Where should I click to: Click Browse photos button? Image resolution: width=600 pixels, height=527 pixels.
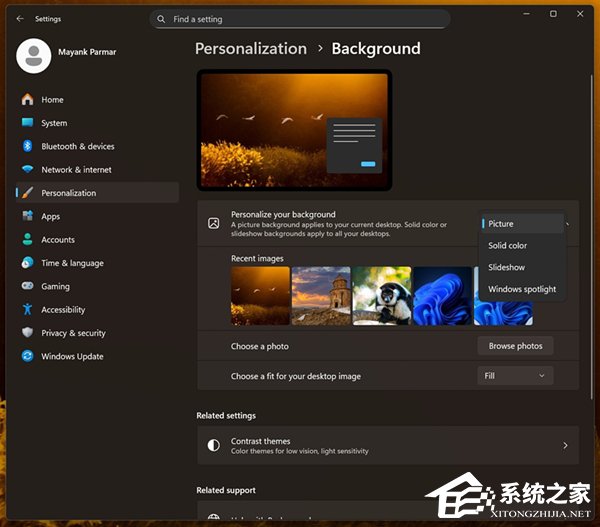(515, 346)
